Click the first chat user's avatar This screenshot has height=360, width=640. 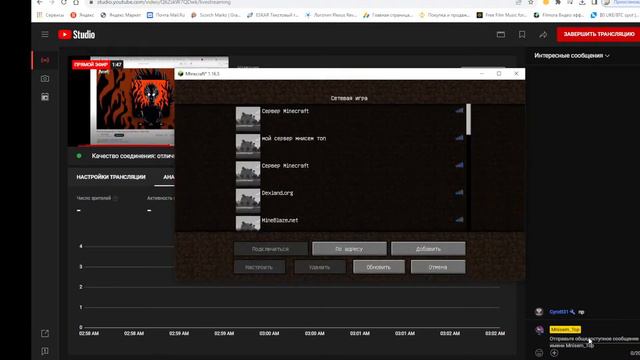coord(539,312)
